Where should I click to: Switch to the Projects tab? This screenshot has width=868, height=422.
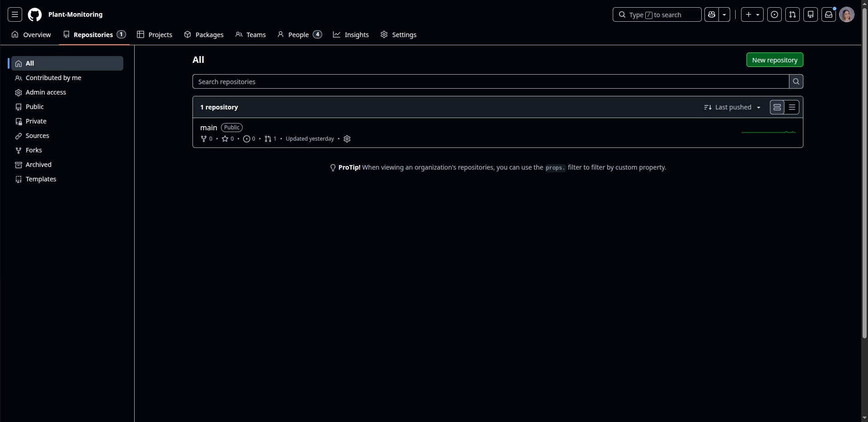[155, 35]
